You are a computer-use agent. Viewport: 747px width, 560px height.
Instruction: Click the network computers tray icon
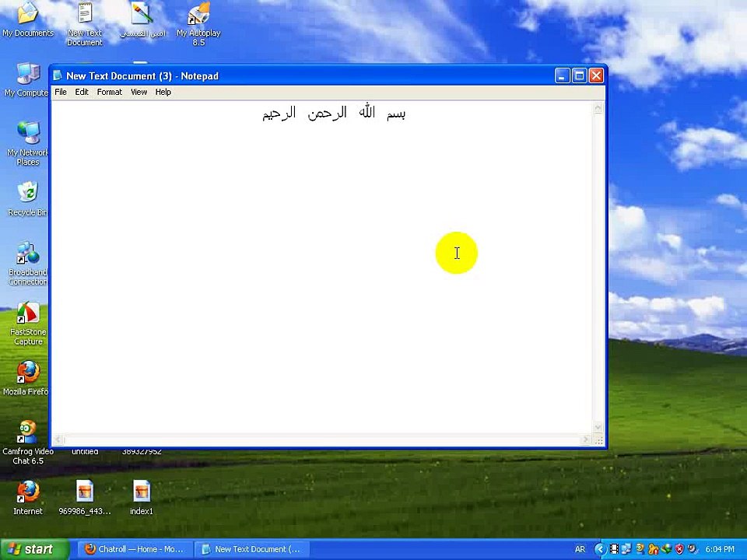(x=626, y=549)
